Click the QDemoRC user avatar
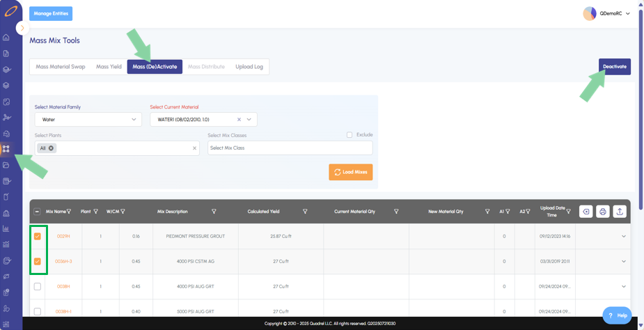This screenshot has height=330, width=644. tap(590, 13)
